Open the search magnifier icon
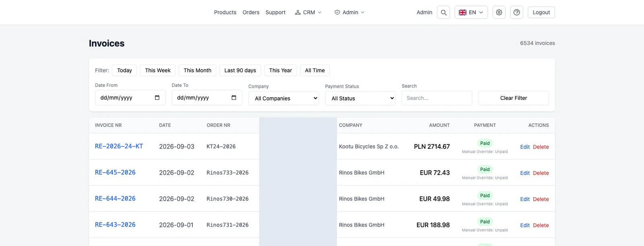Image resolution: width=644 pixels, height=246 pixels. coord(444,13)
